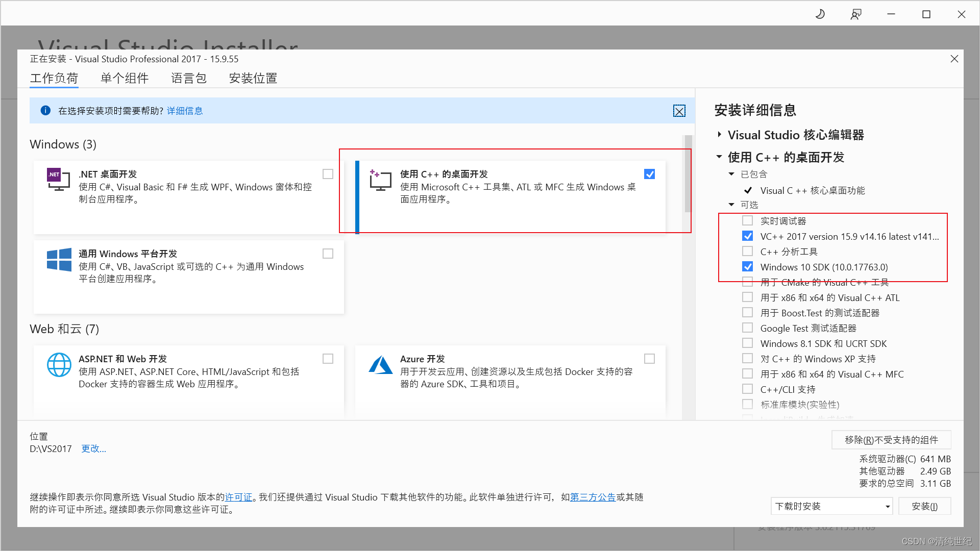Screen dimensions: 980x551
Task: Click the blue info icon in help banner
Action: (x=45, y=111)
